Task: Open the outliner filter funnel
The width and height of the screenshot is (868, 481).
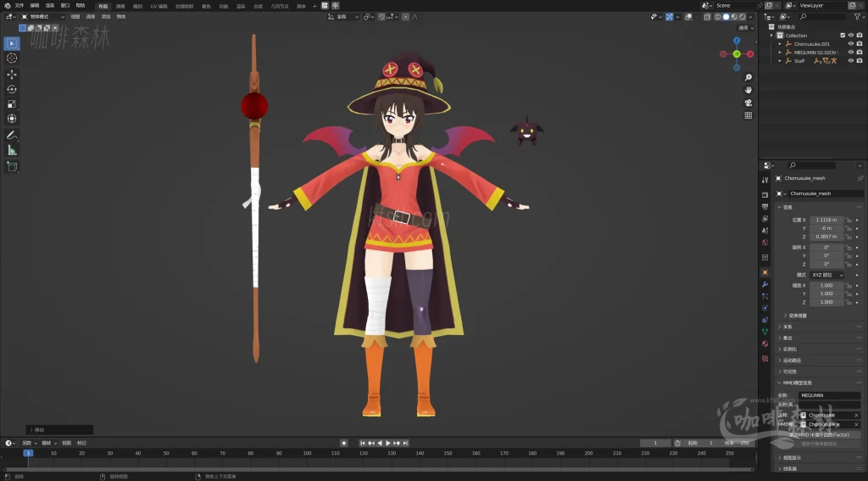Action: tap(857, 17)
